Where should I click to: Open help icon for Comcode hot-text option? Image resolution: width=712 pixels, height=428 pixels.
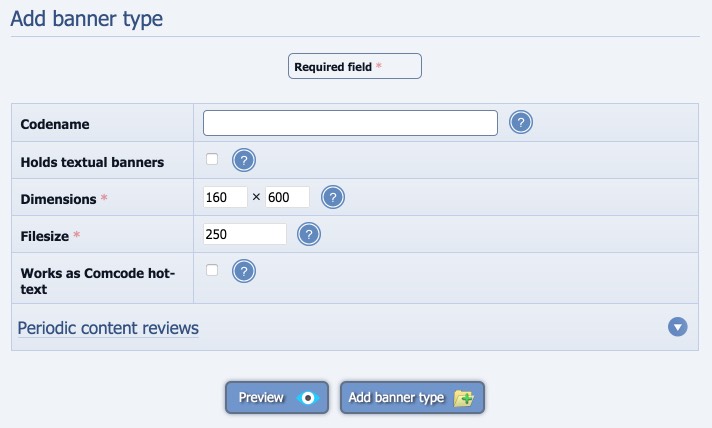[x=244, y=271]
